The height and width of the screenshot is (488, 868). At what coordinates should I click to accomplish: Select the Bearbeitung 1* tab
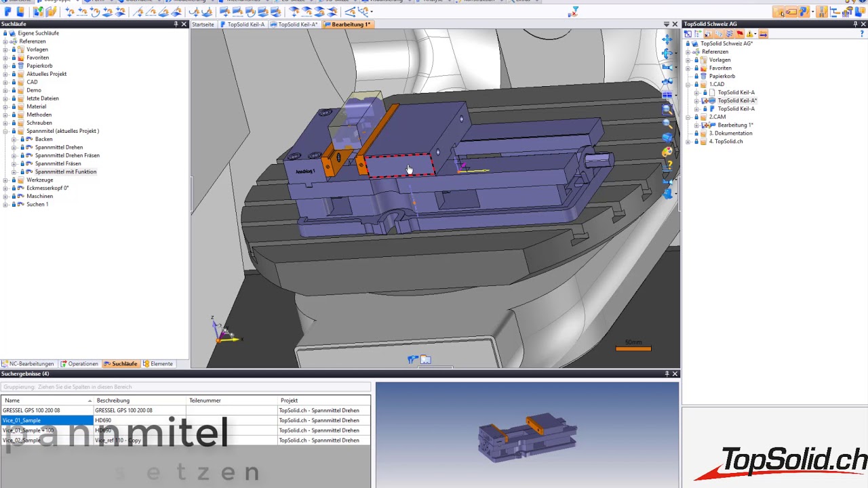point(347,24)
